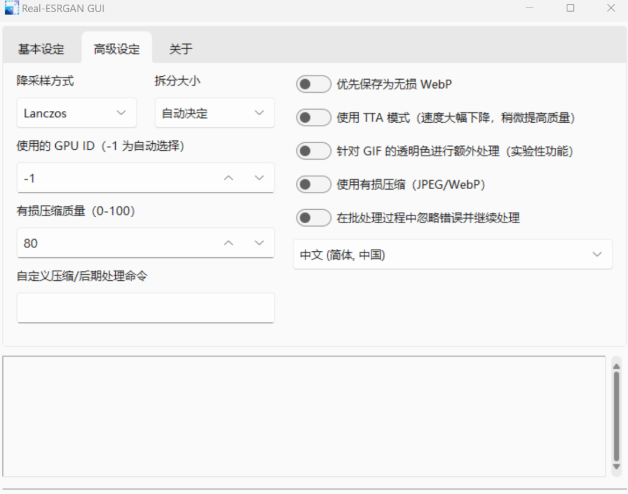This screenshot has height=494, width=628.
Task: Decrease 有损压缩质量 with the down arrow
Action: click(259, 243)
